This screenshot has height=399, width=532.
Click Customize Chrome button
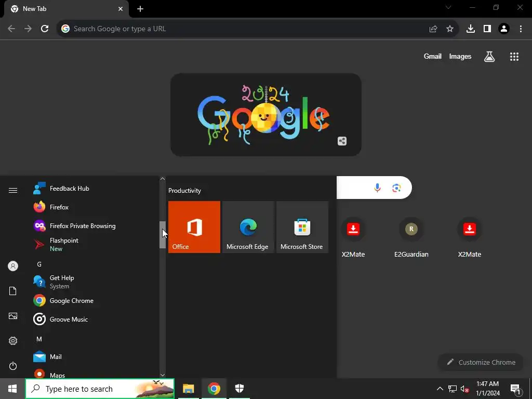tap(481, 362)
